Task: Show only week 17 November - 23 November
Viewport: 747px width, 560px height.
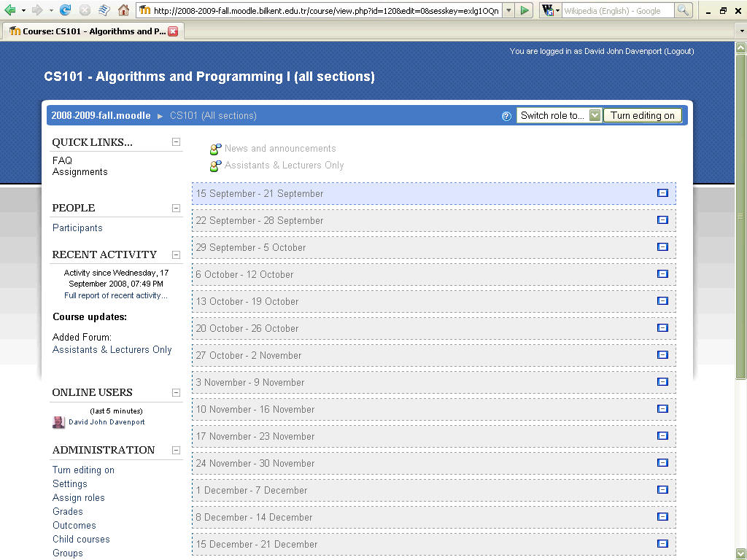Action: coord(662,436)
